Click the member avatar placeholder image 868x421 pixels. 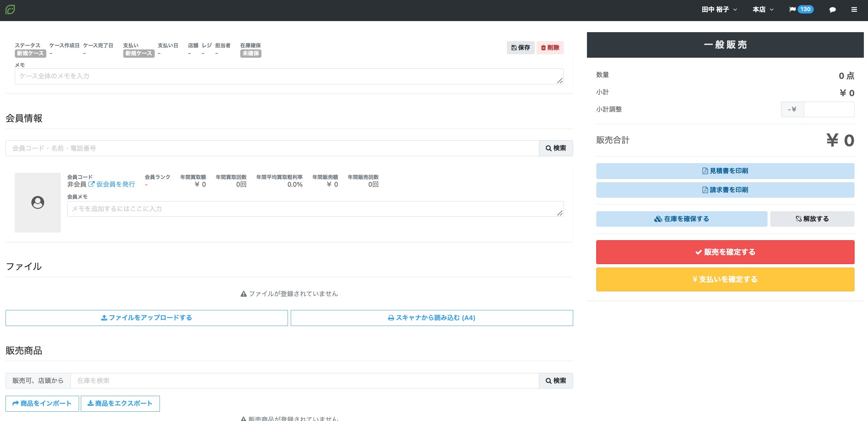38,203
